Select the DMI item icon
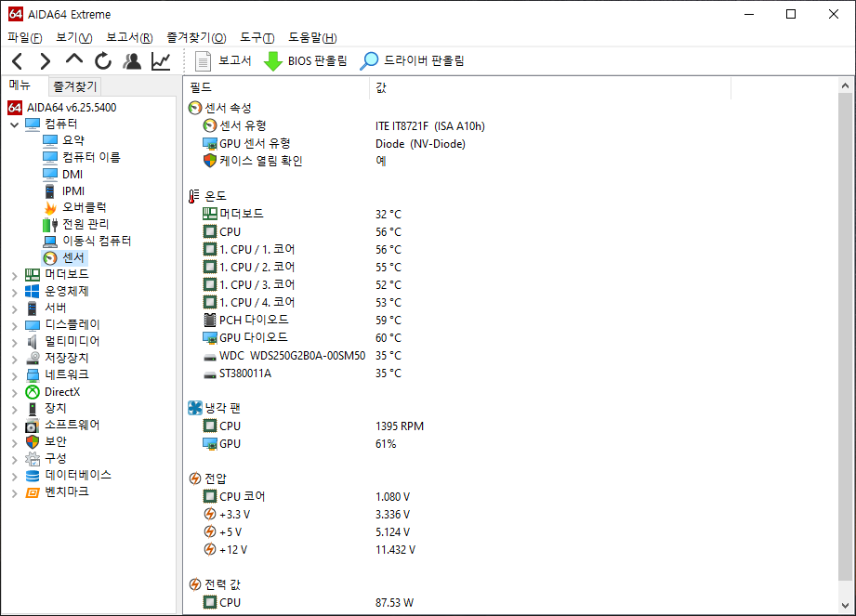The width and height of the screenshot is (856, 616). pyautogui.click(x=49, y=175)
